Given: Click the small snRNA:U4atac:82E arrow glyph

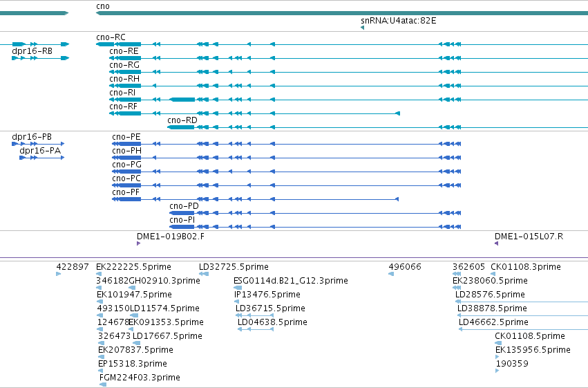Looking at the screenshot, I should (x=362, y=28).
